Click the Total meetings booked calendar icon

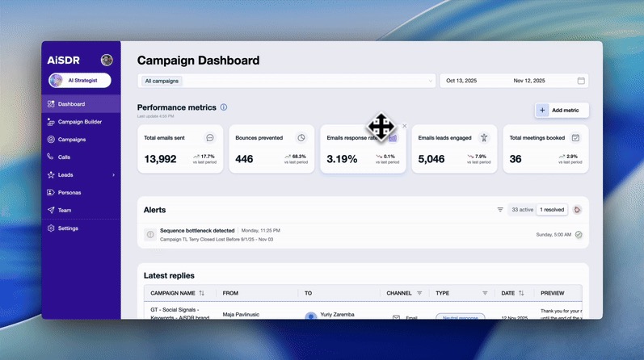[x=575, y=138]
